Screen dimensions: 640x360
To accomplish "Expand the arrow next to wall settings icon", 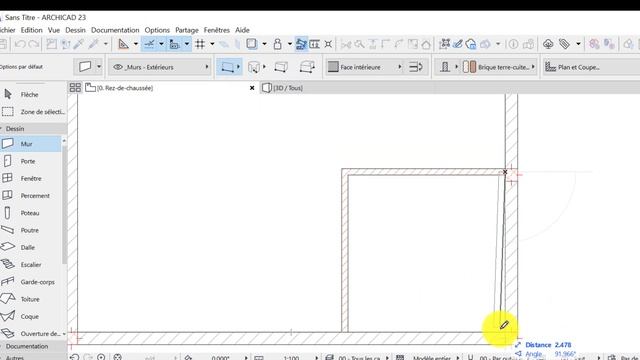I will 99,67.
